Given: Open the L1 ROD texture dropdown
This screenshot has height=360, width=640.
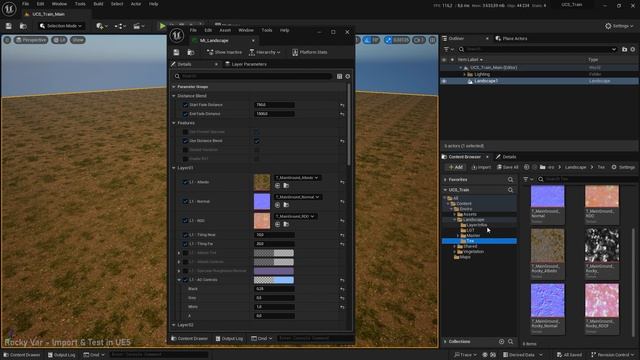Looking at the screenshot, I should (295, 216).
